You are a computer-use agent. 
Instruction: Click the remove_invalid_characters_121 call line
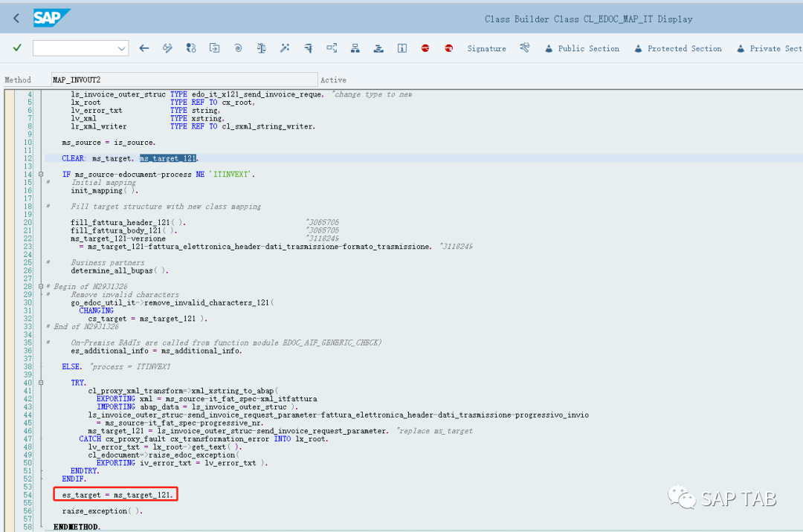pos(172,302)
